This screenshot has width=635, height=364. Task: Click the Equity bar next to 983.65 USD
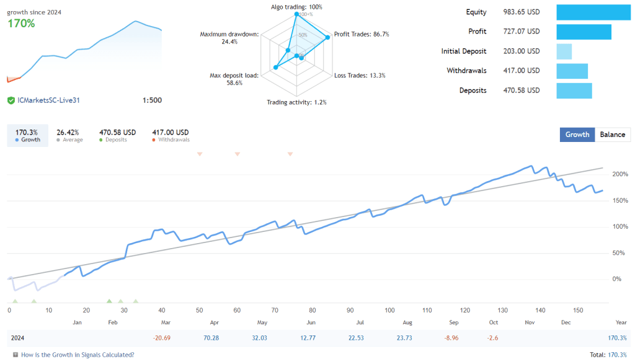point(593,12)
